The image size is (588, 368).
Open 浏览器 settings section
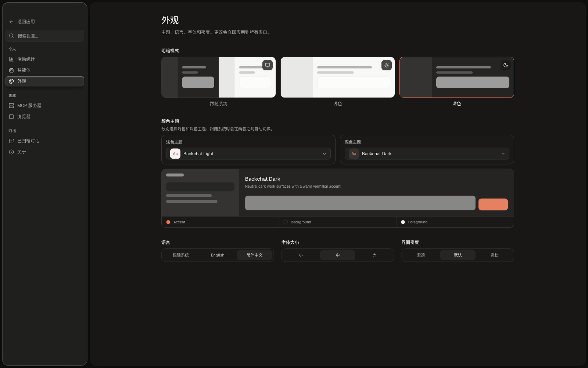(45, 117)
